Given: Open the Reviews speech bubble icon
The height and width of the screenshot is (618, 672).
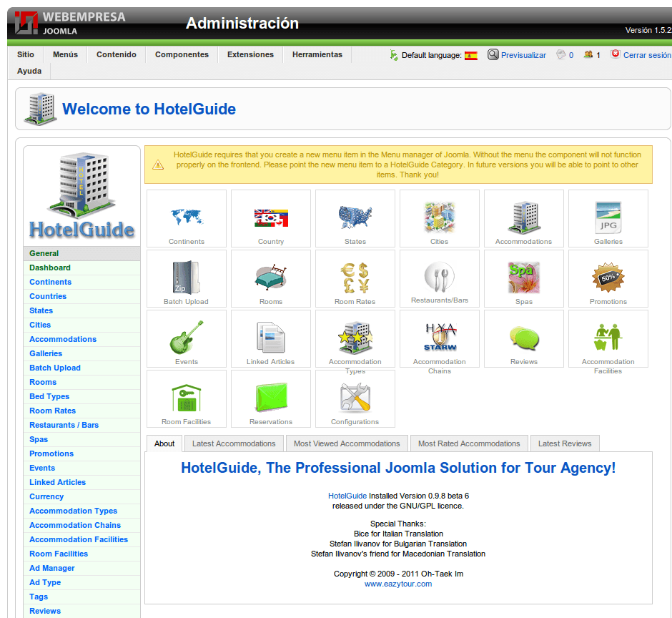Looking at the screenshot, I should pyautogui.click(x=524, y=338).
